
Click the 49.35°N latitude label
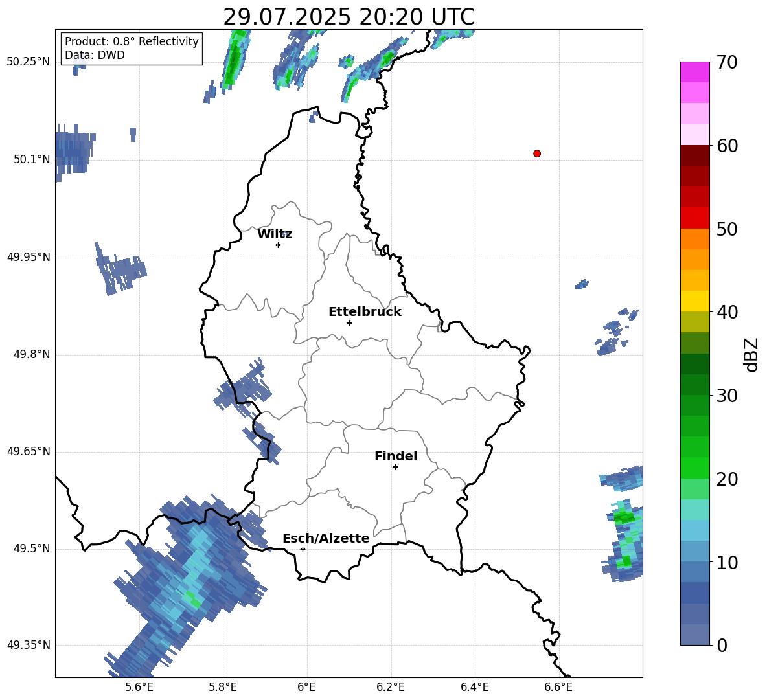(x=29, y=645)
